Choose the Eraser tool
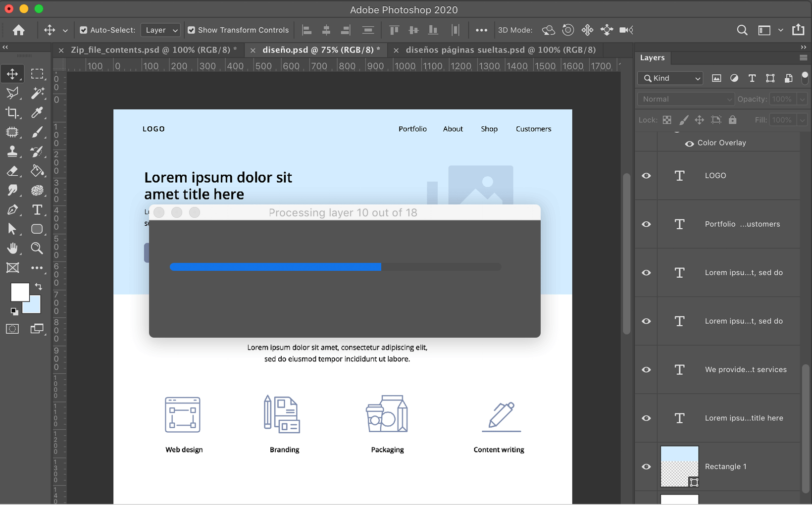Screen dimensions: 812x505 click(12, 171)
